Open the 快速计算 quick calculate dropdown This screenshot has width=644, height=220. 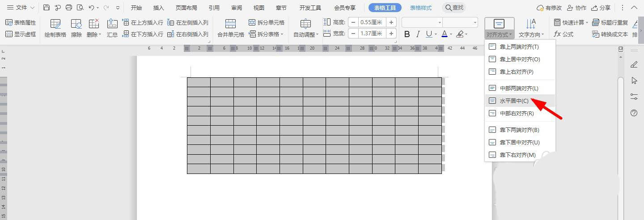click(x=571, y=22)
